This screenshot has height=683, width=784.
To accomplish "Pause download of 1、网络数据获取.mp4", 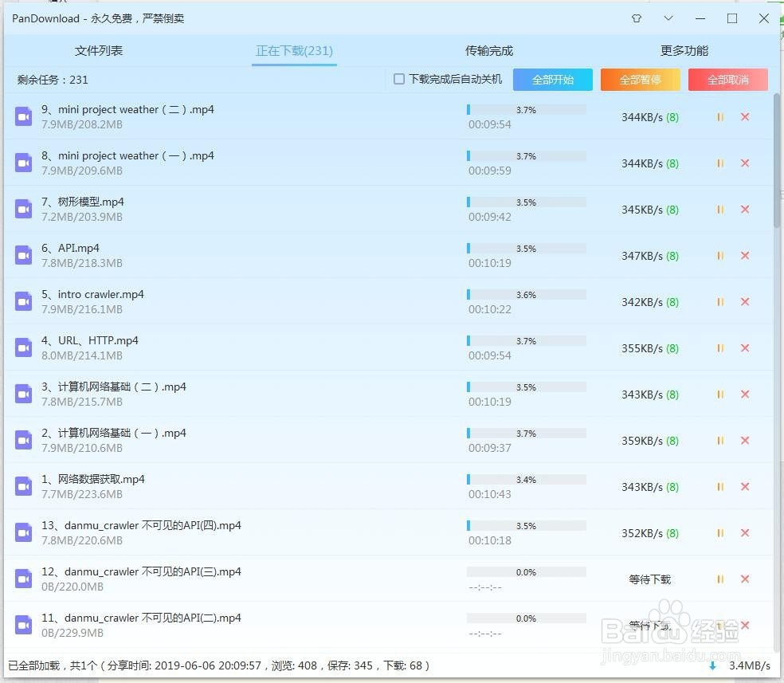I will click(720, 487).
